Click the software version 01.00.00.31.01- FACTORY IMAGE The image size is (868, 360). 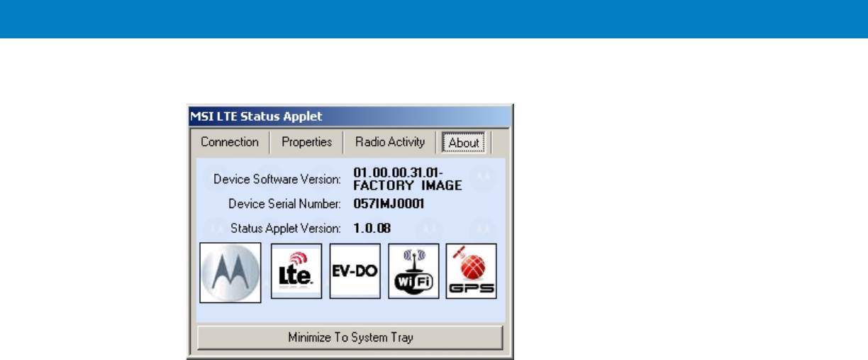408,179
